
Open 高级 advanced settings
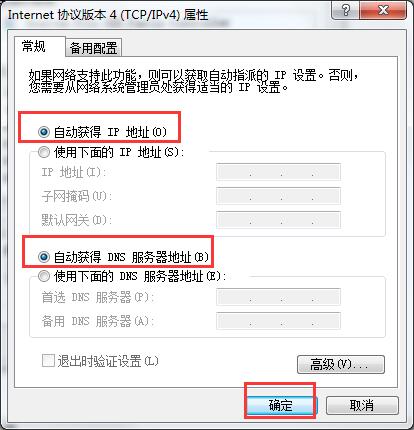click(x=341, y=364)
